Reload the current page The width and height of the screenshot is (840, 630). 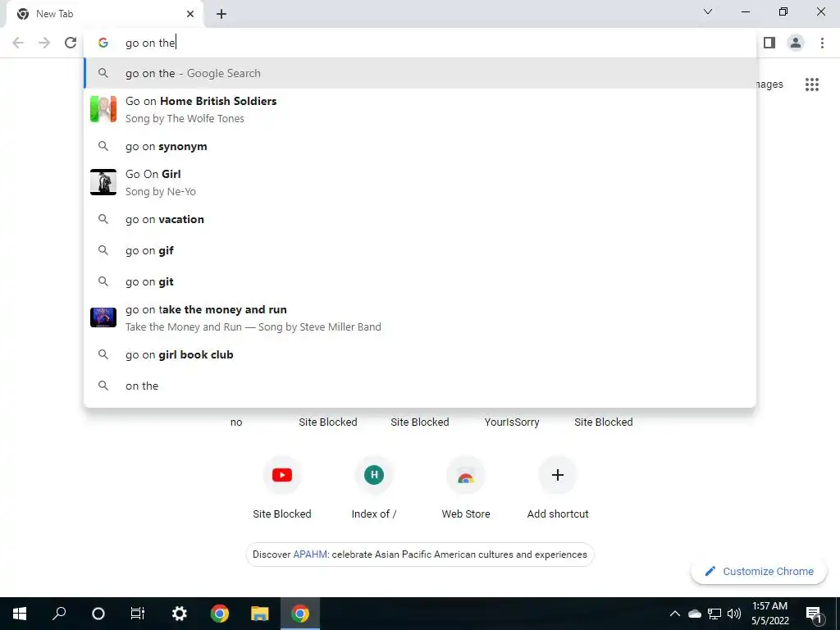pos(71,43)
